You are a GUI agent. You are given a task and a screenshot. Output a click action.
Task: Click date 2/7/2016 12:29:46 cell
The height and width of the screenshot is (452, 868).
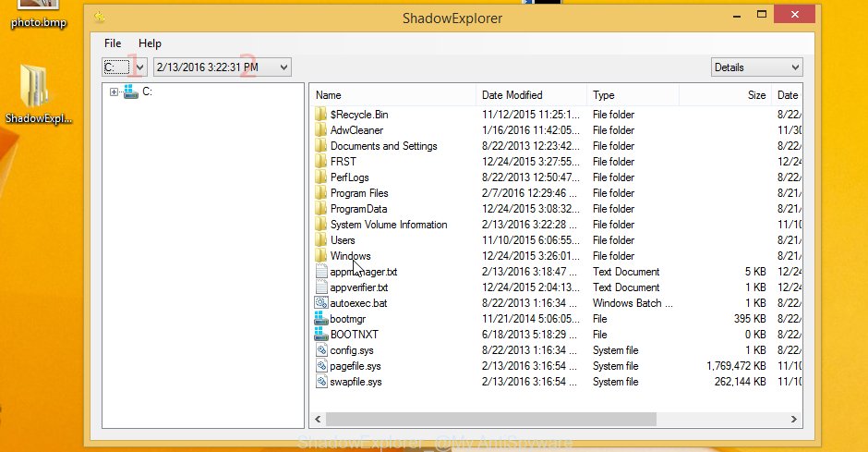coord(529,193)
